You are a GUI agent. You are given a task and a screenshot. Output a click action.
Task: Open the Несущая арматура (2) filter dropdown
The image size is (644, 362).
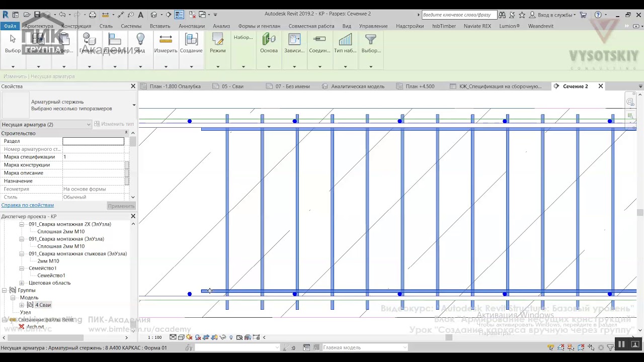pyautogui.click(x=89, y=124)
